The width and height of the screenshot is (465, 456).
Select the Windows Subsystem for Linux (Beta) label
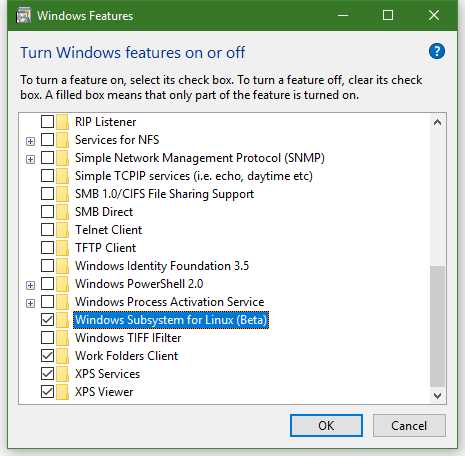(171, 320)
